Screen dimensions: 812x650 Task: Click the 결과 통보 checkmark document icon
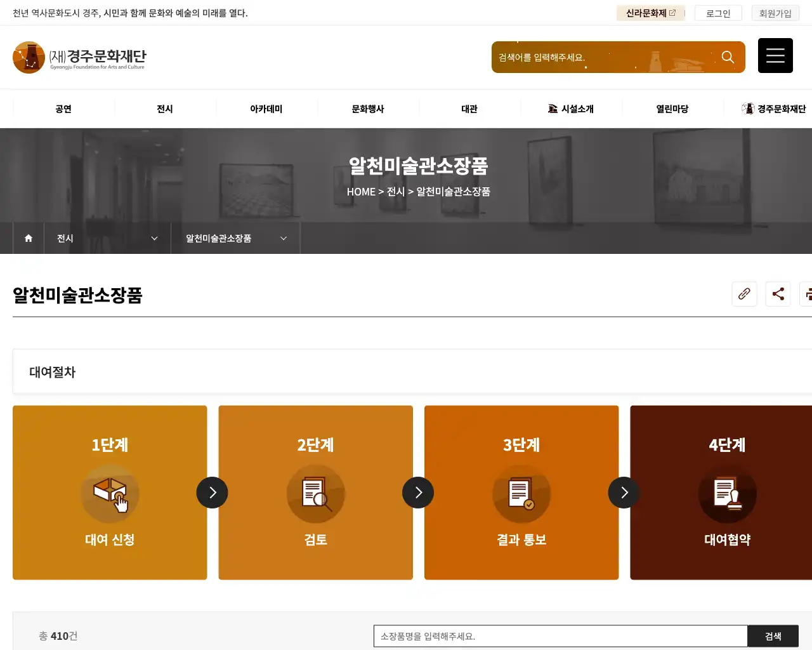(x=521, y=493)
